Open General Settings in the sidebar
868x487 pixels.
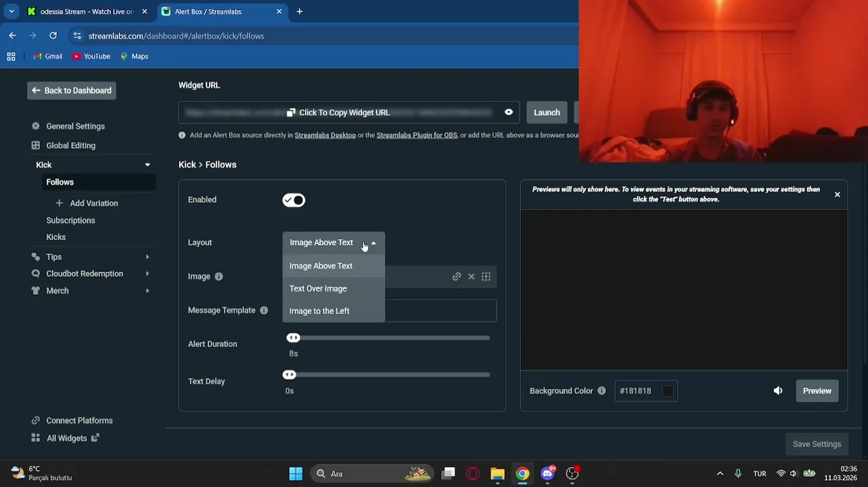click(75, 126)
